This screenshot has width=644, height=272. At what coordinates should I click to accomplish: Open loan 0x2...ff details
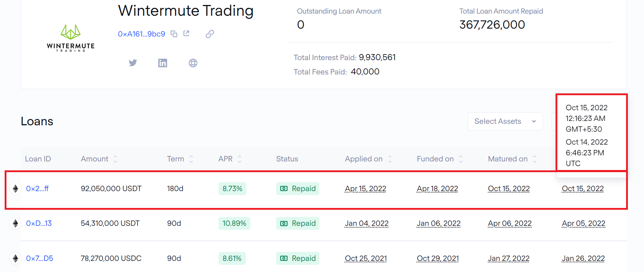(37, 189)
